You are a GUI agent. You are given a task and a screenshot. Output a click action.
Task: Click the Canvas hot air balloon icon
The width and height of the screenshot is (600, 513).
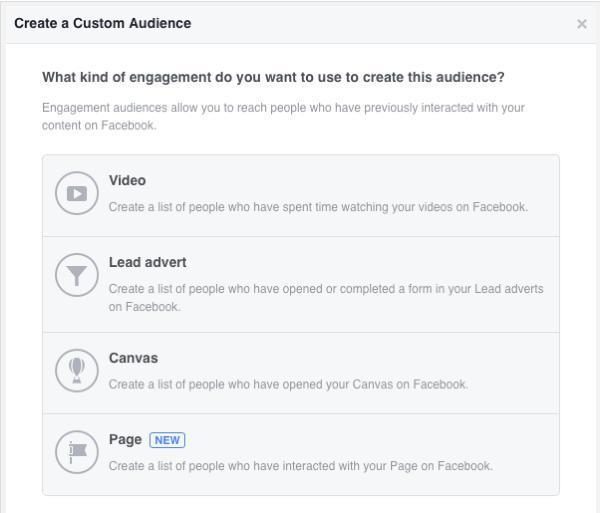click(77, 370)
